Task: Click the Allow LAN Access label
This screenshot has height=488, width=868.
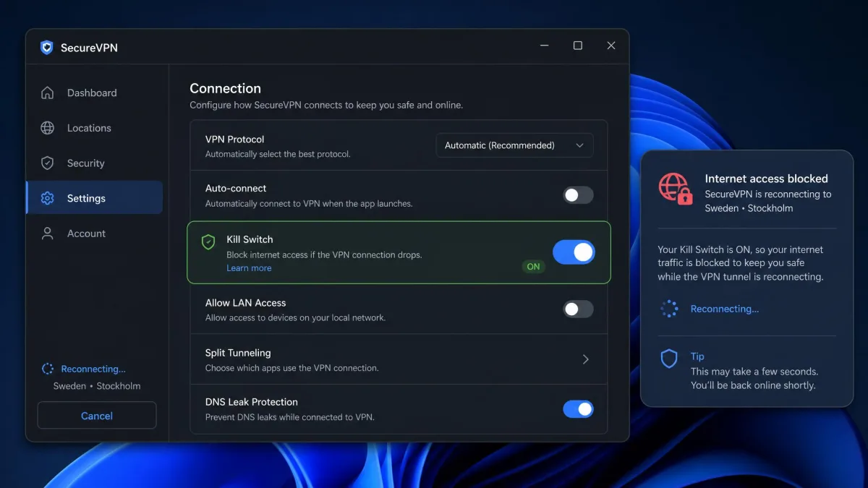Action: (245, 303)
